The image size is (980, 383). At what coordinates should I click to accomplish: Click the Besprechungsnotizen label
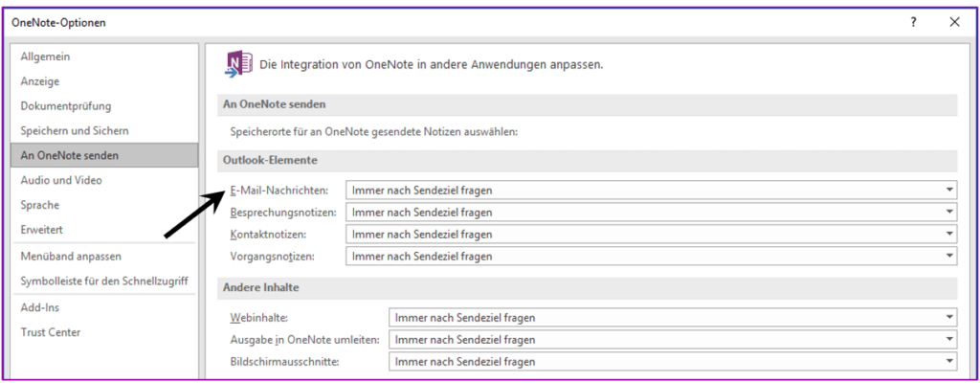coord(283,213)
